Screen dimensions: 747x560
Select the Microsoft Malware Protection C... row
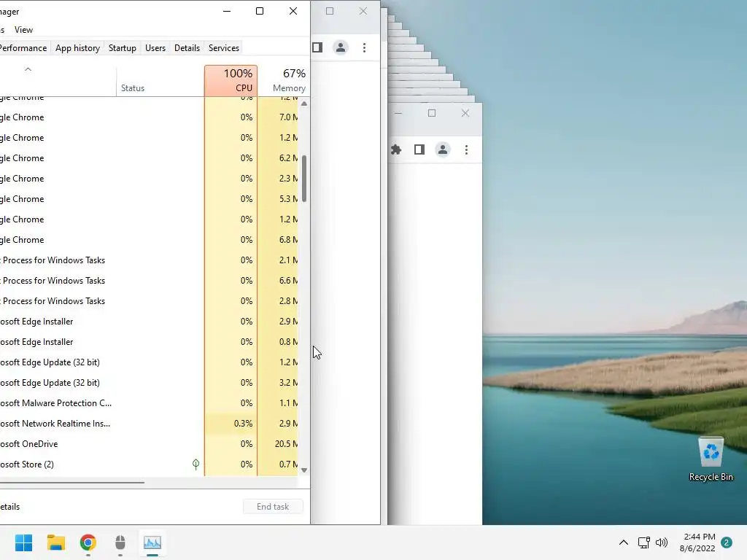pos(149,402)
